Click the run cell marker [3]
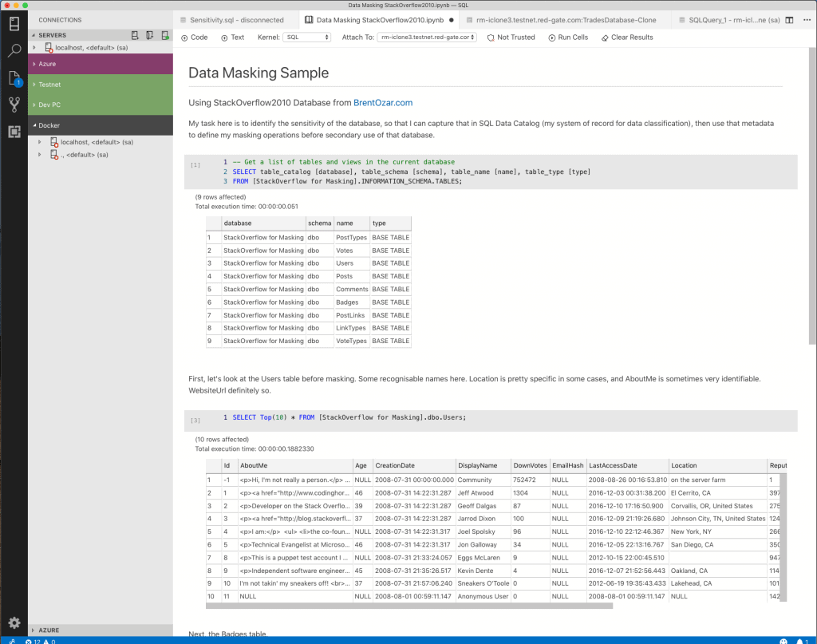The width and height of the screenshot is (817, 644). 195,420
